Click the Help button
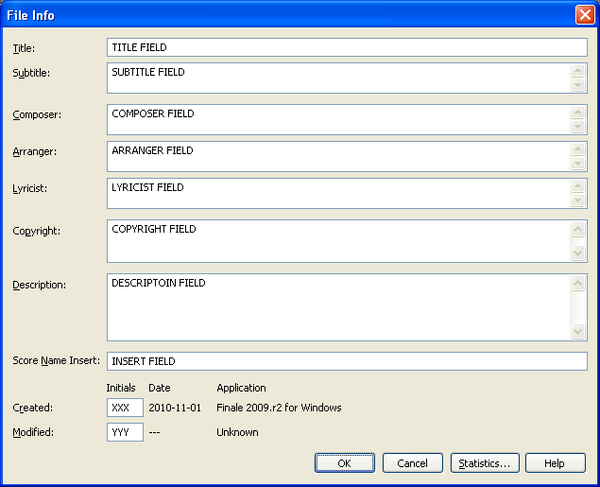600x487 pixels. [x=554, y=463]
